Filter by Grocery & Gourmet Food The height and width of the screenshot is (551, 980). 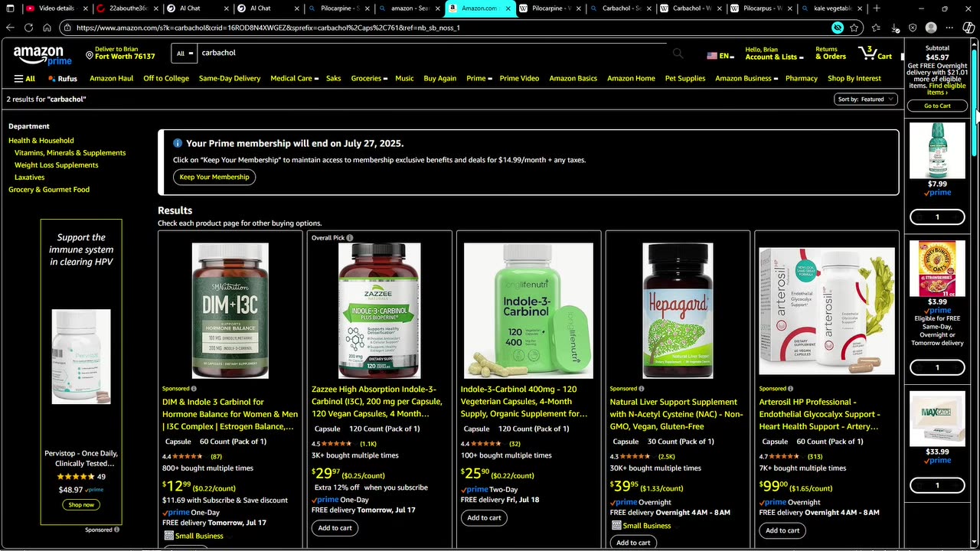[49, 189]
